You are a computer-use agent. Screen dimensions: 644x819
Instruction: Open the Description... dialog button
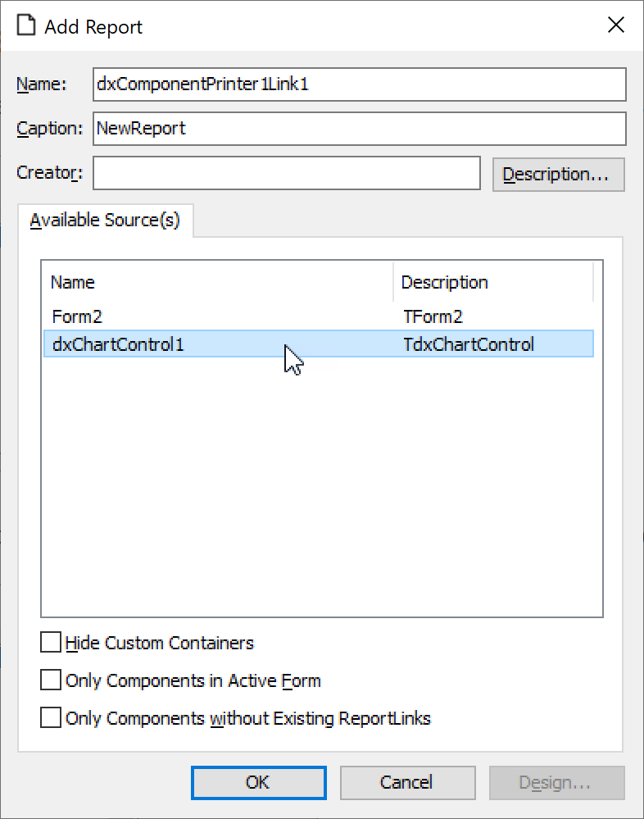[x=558, y=175]
